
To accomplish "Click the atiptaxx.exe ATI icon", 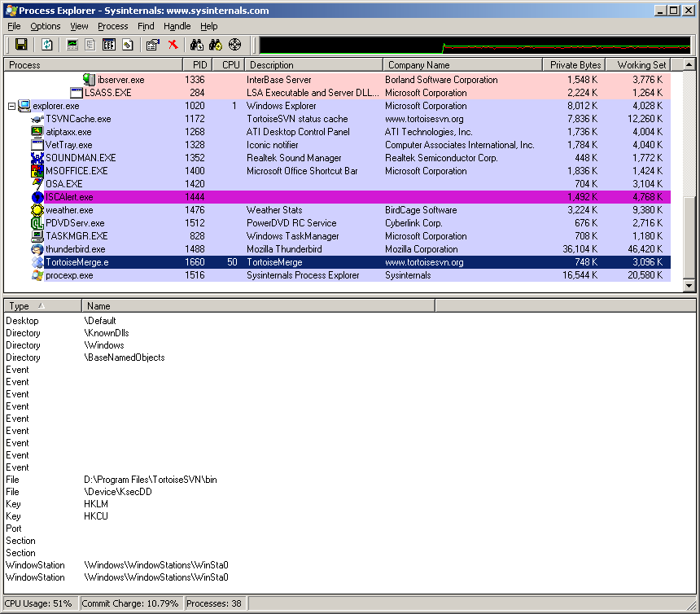I will coord(37,132).
